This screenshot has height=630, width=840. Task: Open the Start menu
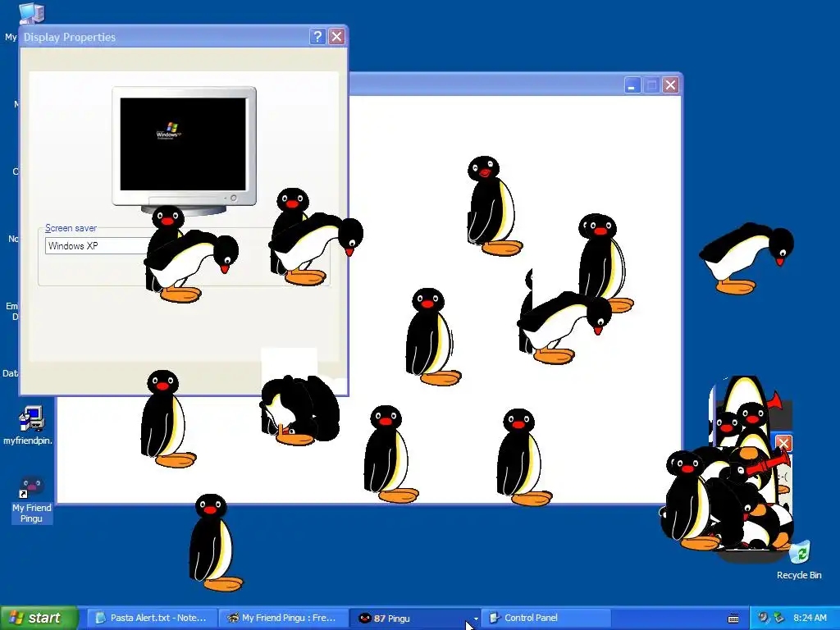pos(38,618)
